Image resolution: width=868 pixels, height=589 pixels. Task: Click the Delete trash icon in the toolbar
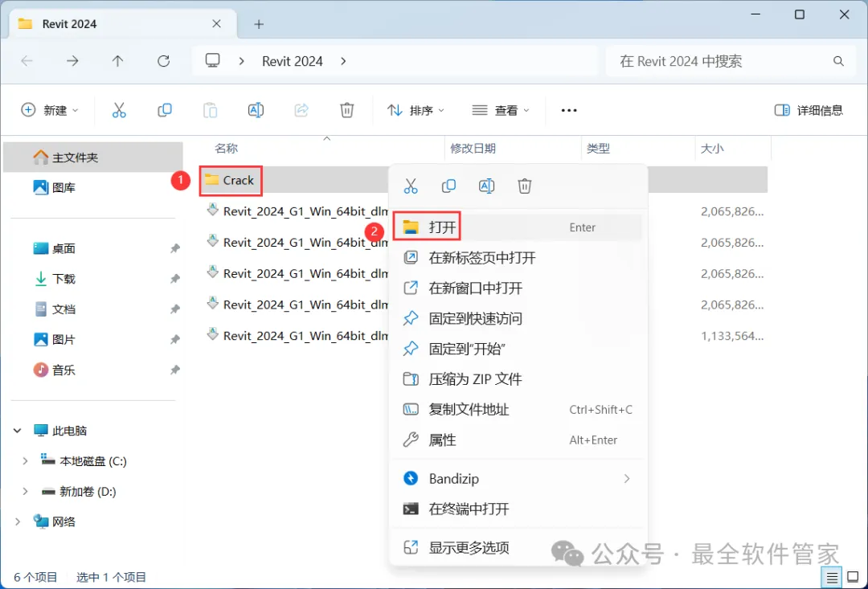click(346, 110)
